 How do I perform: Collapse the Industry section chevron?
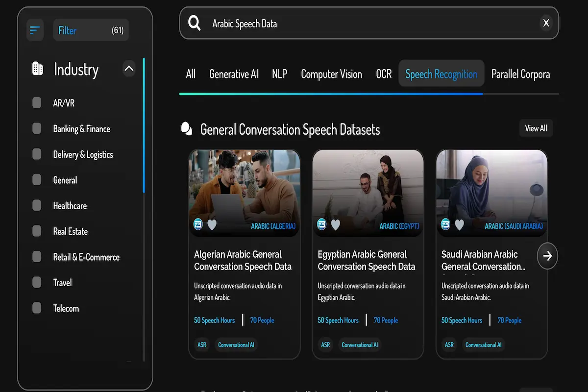(129, 69)
